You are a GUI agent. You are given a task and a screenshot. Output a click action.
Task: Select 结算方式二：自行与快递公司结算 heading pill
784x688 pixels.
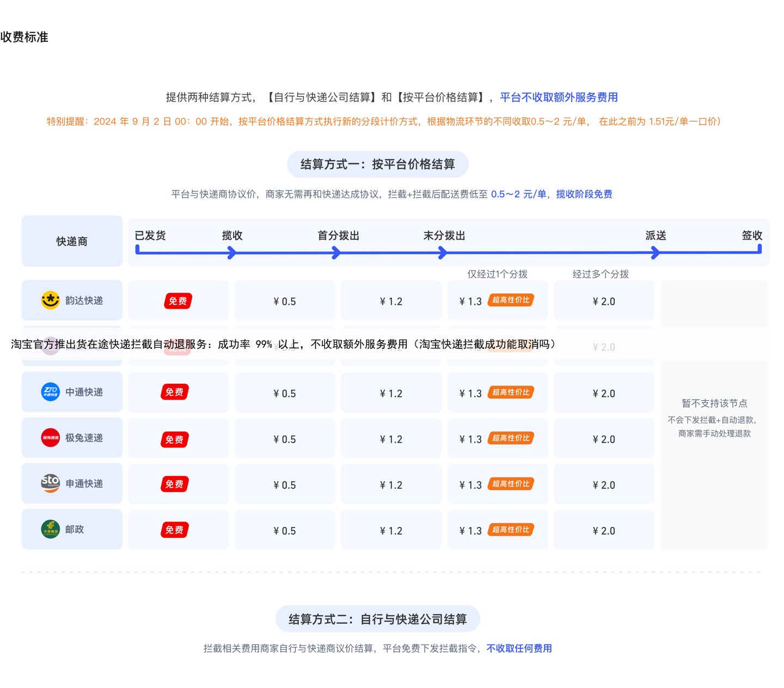click(x=377, y=619)
